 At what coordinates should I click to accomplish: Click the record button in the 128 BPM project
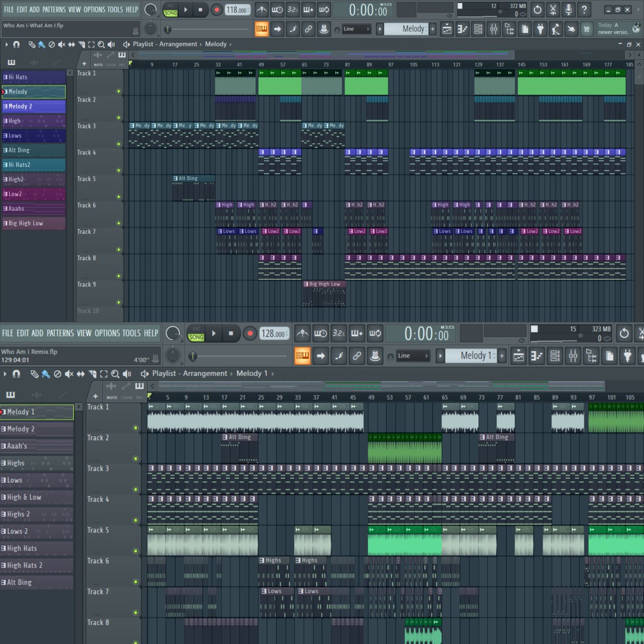coord(250,333)
